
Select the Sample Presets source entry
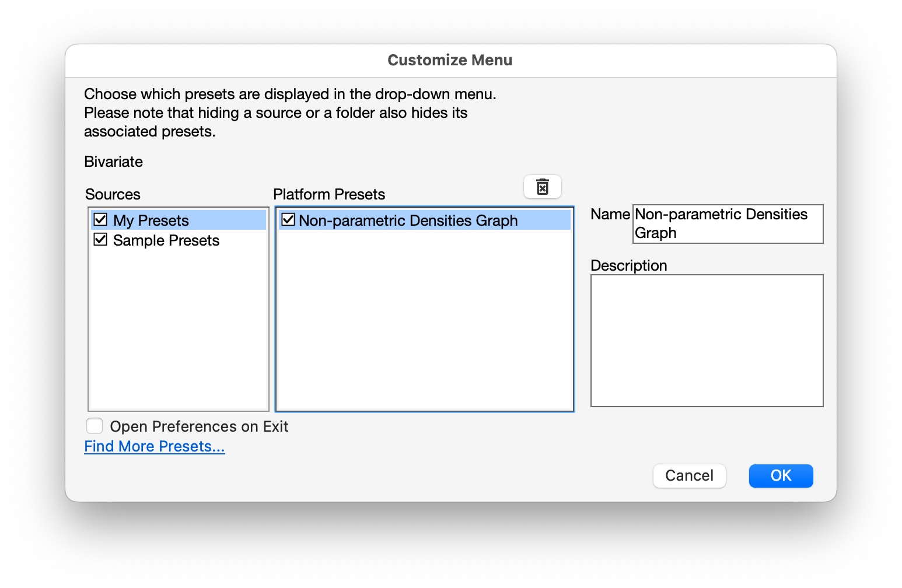[166, 240]
